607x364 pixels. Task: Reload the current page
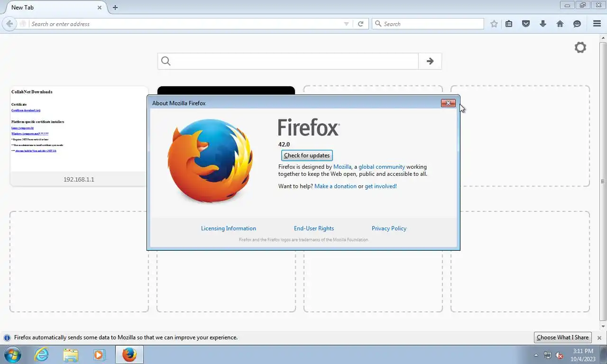pyautogui.click(x=360, y=24)
